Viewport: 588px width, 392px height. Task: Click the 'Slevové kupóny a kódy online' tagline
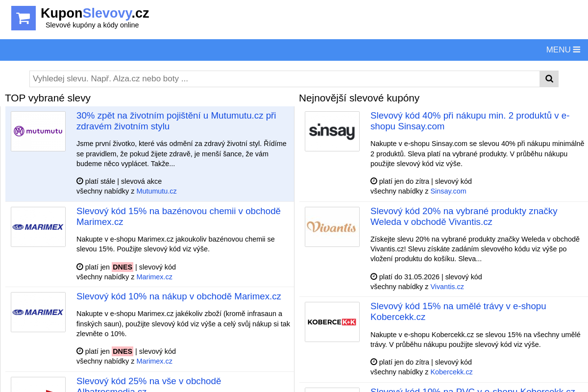point(92,25)
